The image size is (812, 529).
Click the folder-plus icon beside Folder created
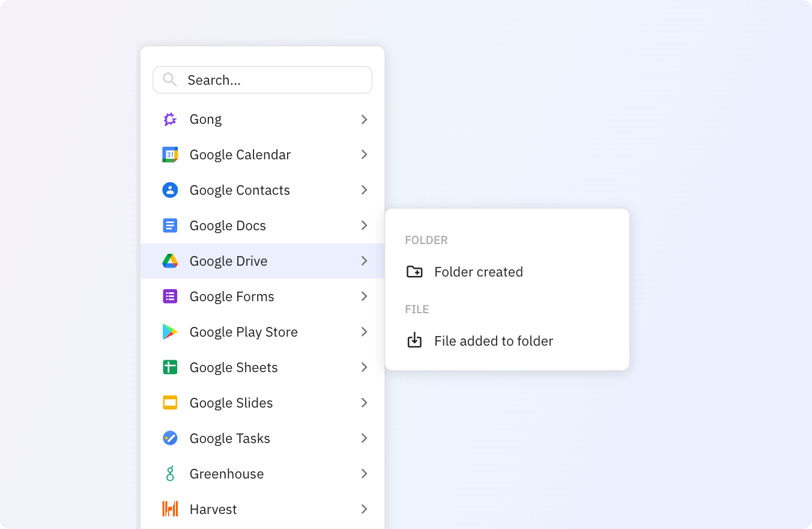point(414,272)
